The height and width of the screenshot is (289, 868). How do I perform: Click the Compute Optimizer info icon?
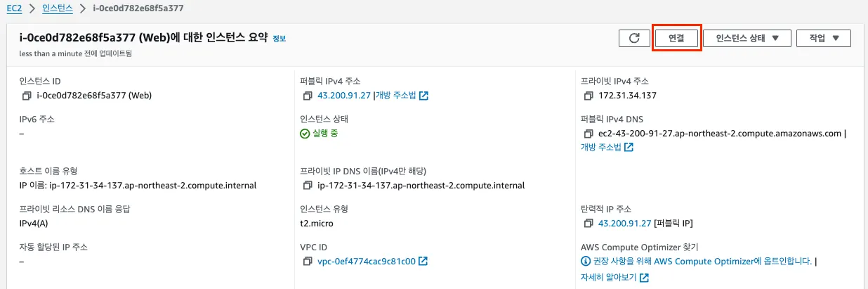coord(586,262)
